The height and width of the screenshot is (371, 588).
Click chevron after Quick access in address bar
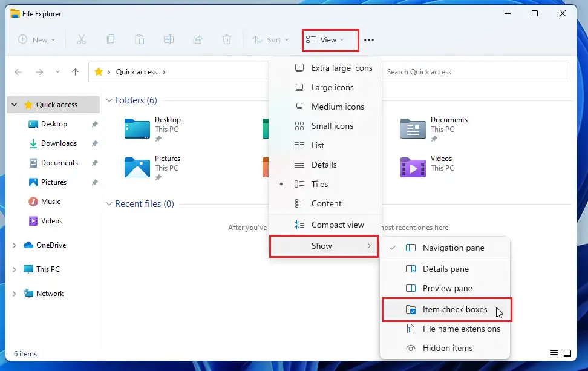click(164, 72)
